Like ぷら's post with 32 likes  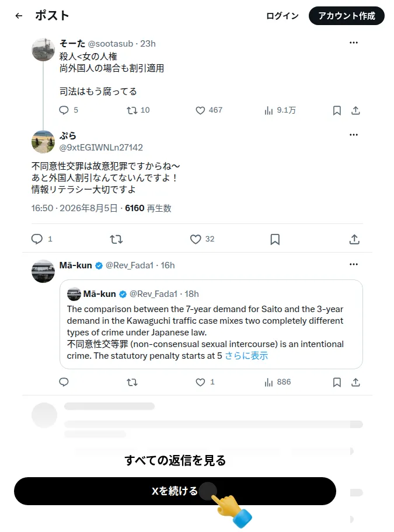point(196,239)
